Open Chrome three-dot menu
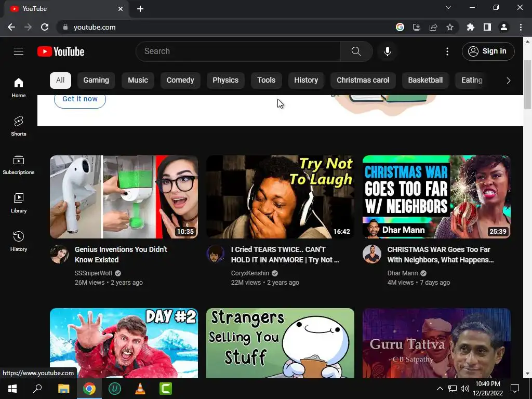The width and height of the screenshot is (532, 399). (521, 27)
